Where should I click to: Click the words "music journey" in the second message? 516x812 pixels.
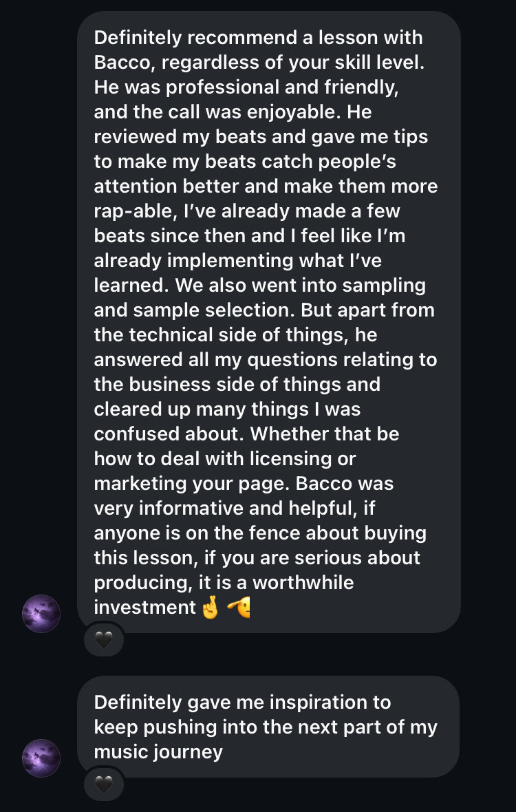(158, 751)
